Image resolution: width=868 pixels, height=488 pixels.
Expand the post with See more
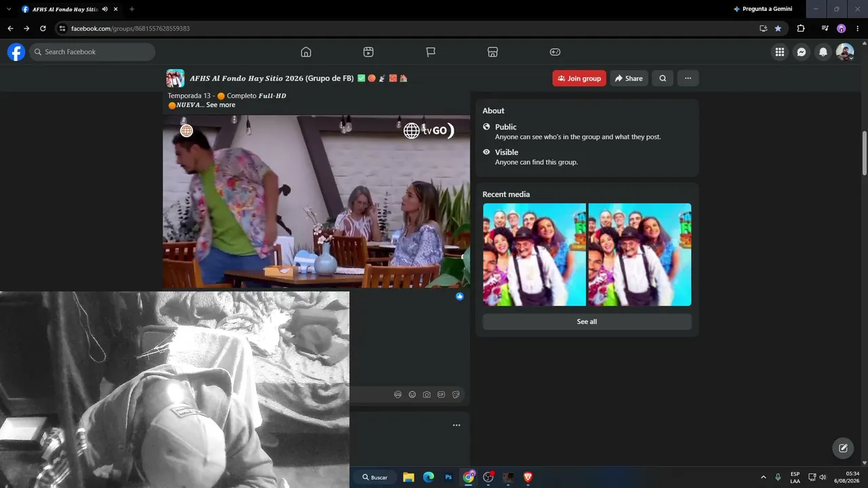pyautogui.click(x=220, y=105)
